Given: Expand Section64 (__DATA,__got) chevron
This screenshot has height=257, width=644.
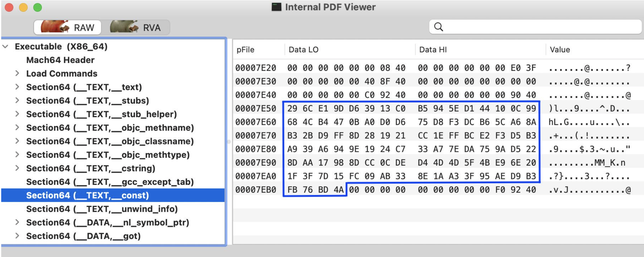Looking at the screenshot, I should click(17, 236).
